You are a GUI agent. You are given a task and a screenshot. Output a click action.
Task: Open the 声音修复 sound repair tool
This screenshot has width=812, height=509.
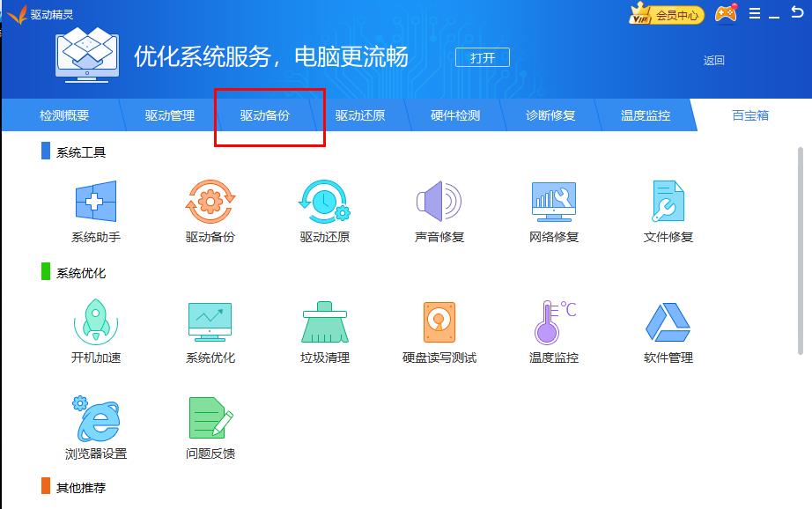[438, 209]
